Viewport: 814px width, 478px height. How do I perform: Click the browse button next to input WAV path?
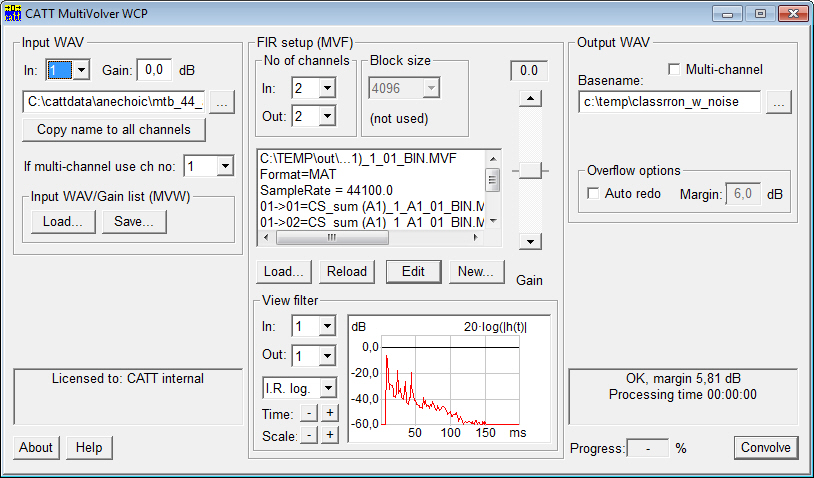tap(223, 102)
